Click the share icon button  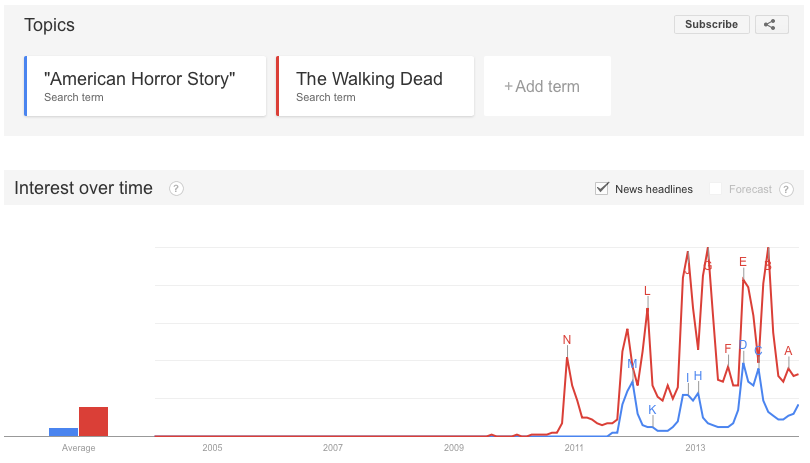[x=771, y=24]
